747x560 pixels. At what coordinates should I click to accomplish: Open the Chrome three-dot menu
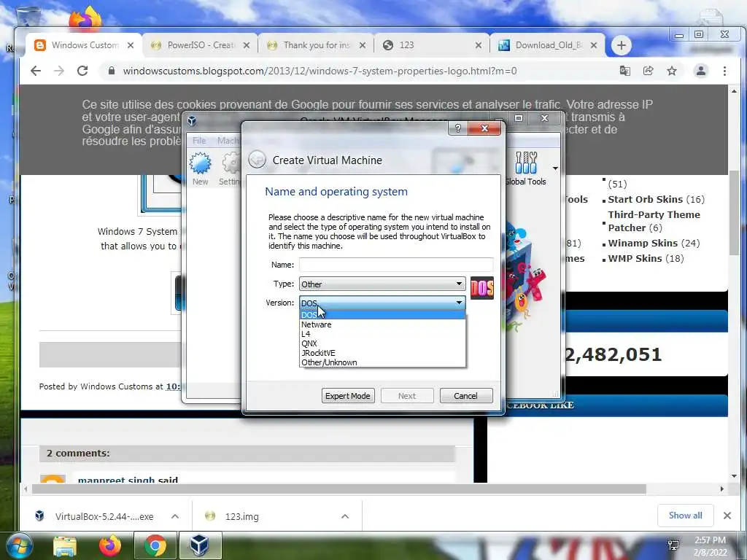pyautogui.click(x=724, y=71)
